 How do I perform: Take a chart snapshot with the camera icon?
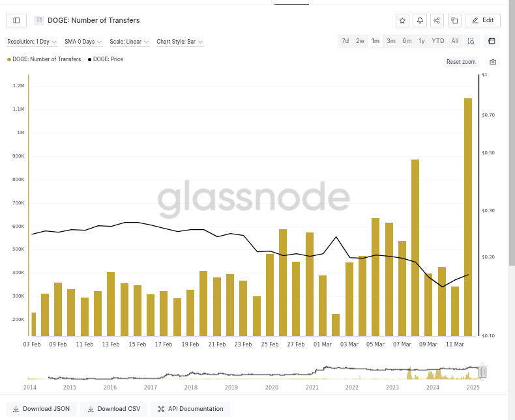pos(493,62)
